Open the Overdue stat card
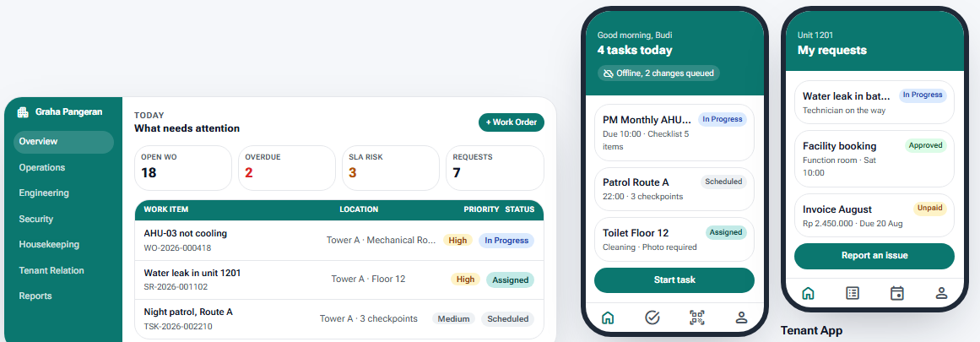 pyautogui.click(x=287, y=168)
